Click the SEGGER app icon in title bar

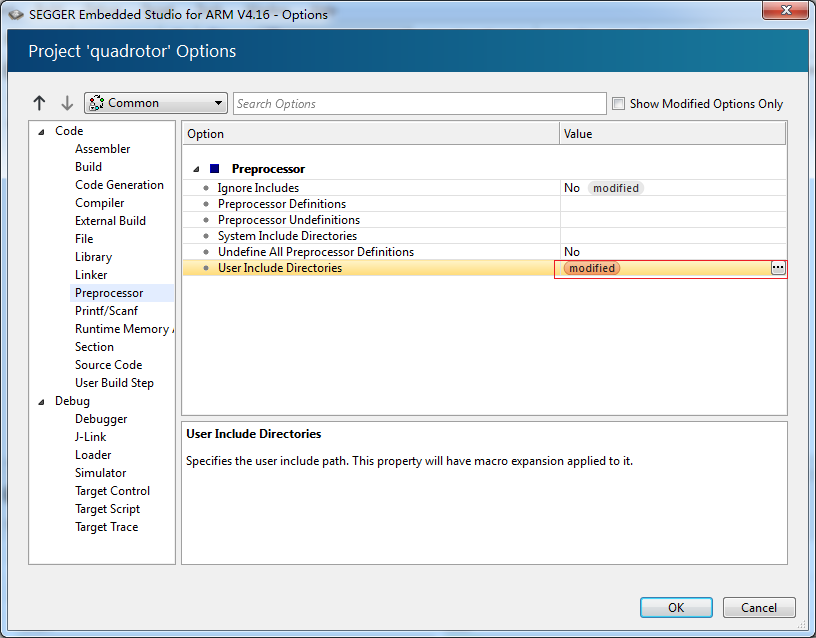pyautogui.click(x=16, y=15)
